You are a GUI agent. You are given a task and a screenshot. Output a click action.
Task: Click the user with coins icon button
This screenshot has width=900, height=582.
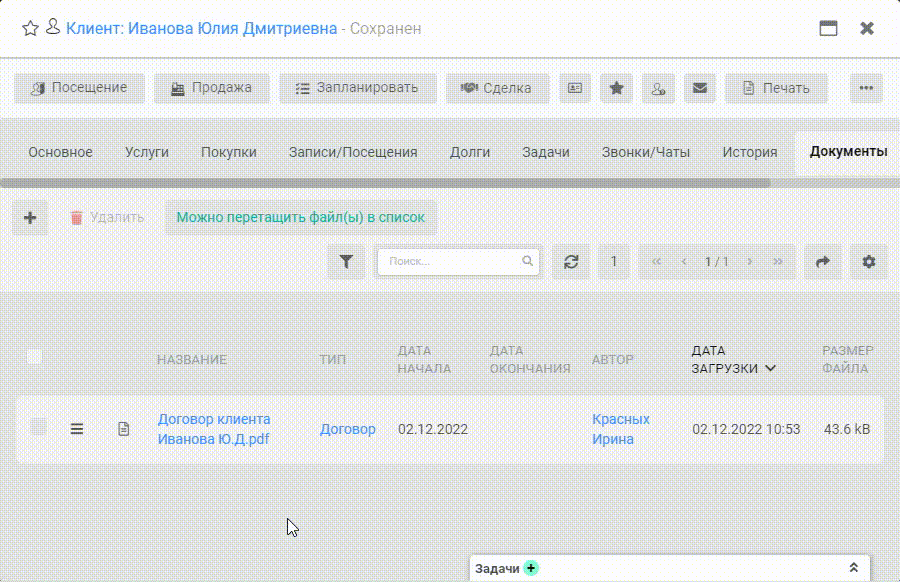click(x=658, y=88)
